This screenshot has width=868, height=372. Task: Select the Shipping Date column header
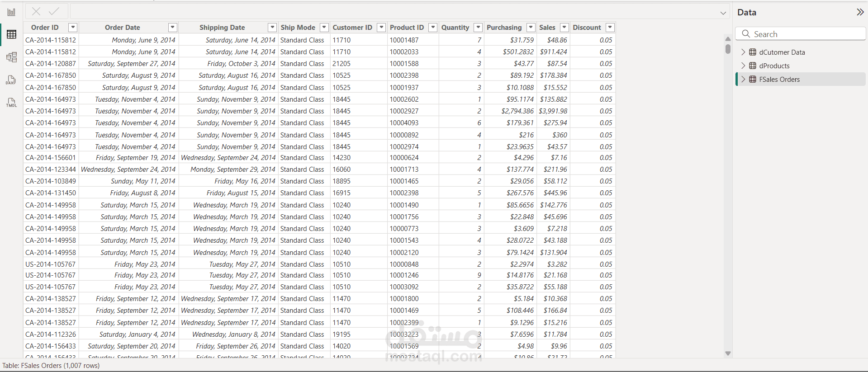[222, 28]
